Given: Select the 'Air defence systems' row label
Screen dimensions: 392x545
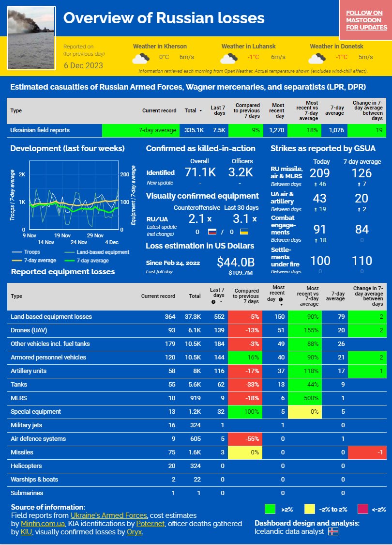Looking at the screenshot, I should coord(38,438).
